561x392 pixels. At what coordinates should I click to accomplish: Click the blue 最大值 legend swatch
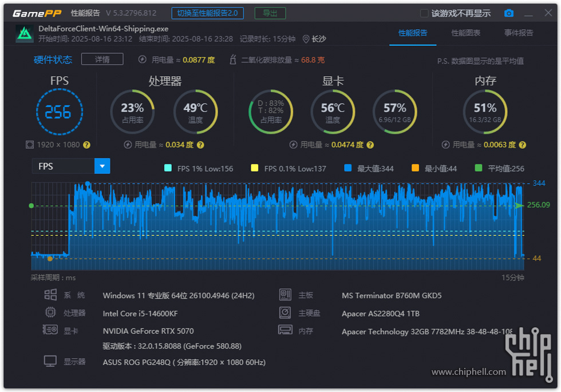348,168
